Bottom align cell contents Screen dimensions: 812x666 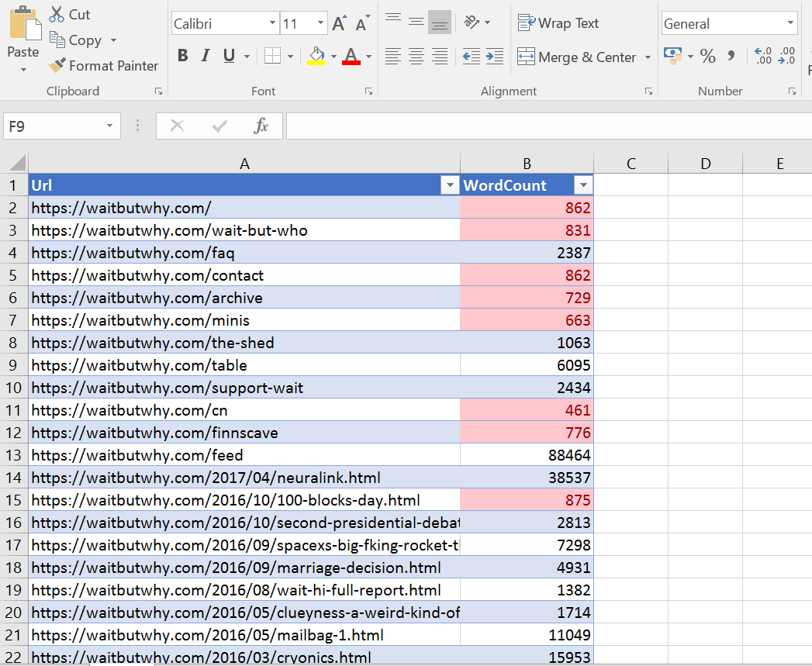(440, 22)
